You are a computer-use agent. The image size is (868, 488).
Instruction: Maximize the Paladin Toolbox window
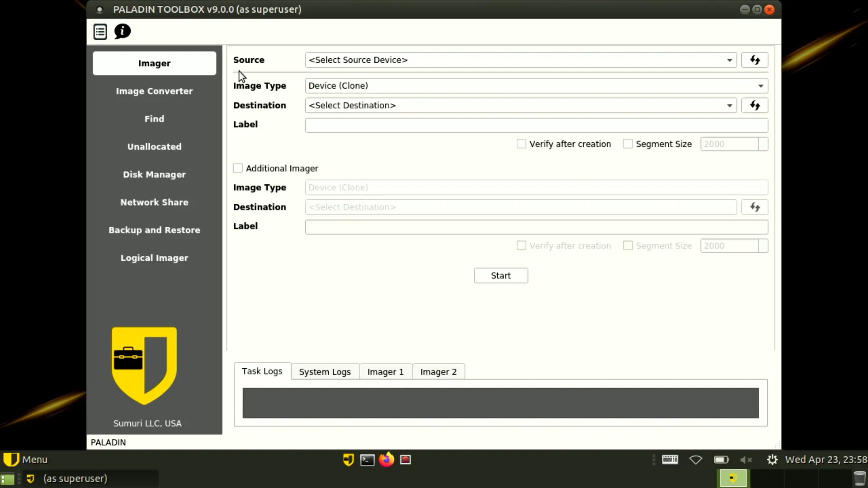click(x=757, y=9)
